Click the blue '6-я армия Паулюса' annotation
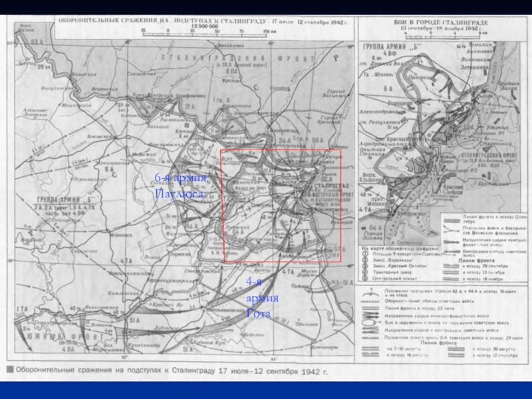 (x=180, y=186)
